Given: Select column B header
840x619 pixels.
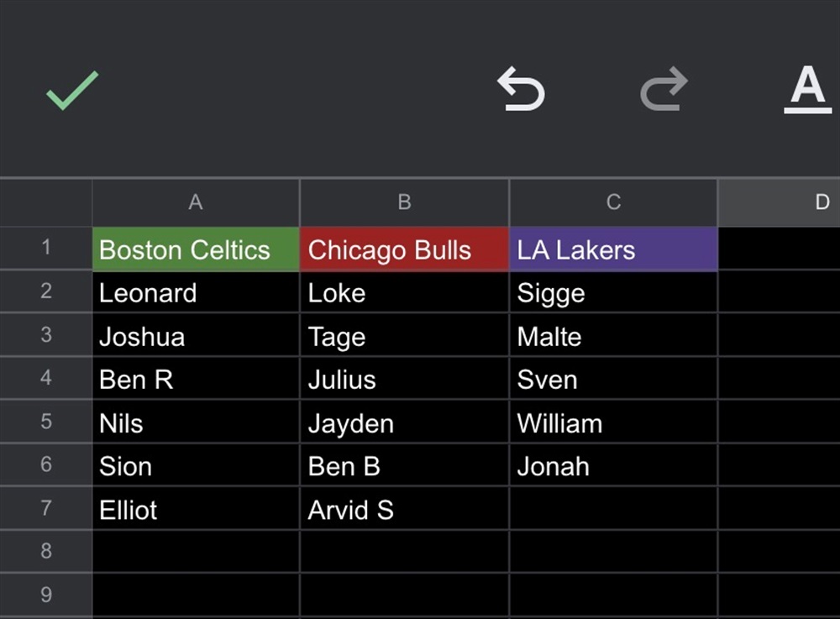Looking at the screenshot, I should coord(404,202).
